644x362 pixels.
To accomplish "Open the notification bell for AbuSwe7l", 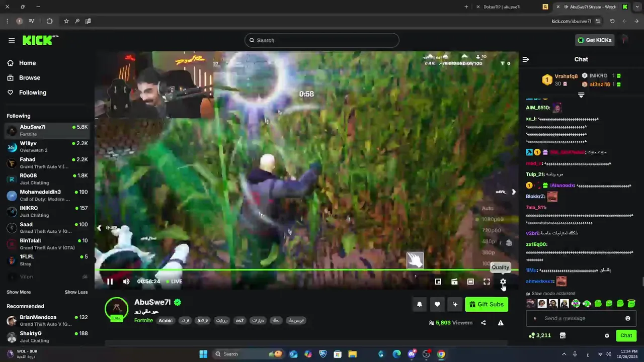I will [x=419, y=304].
